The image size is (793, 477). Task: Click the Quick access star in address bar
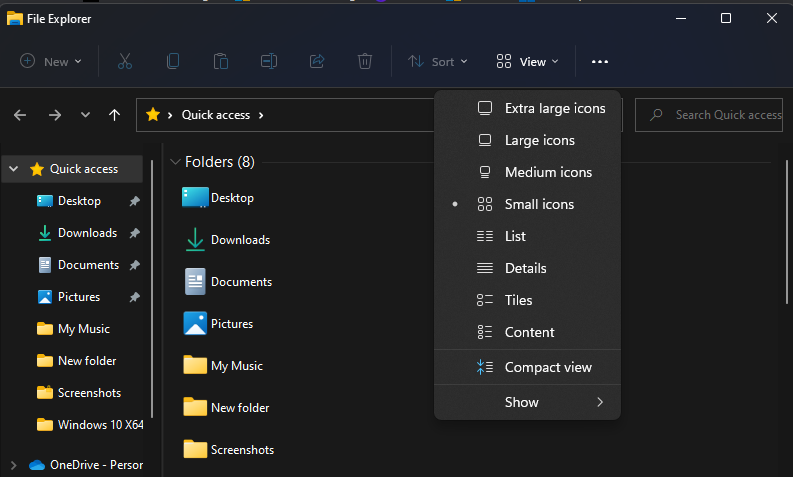tap(153, 115)
